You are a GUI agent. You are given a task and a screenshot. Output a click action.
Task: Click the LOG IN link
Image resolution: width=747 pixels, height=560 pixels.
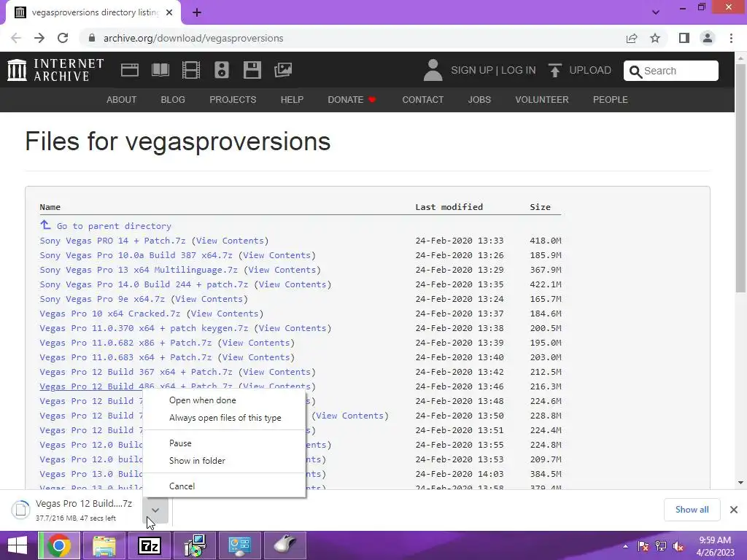click(519, 71)
